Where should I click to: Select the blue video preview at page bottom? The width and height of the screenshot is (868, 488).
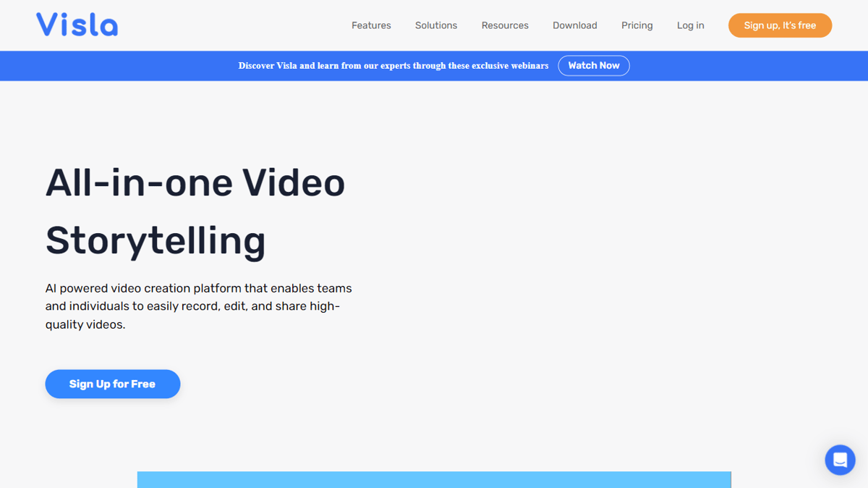pos(434,480)
